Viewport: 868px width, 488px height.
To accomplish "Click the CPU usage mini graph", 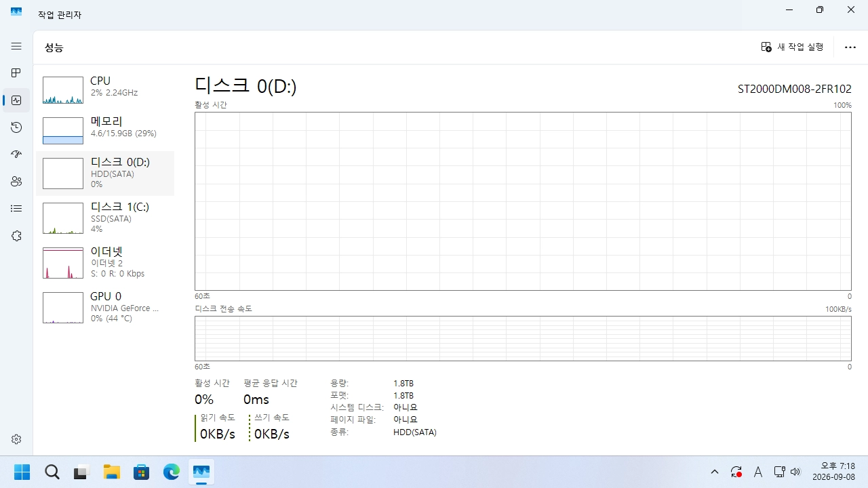I will point(63,90).
